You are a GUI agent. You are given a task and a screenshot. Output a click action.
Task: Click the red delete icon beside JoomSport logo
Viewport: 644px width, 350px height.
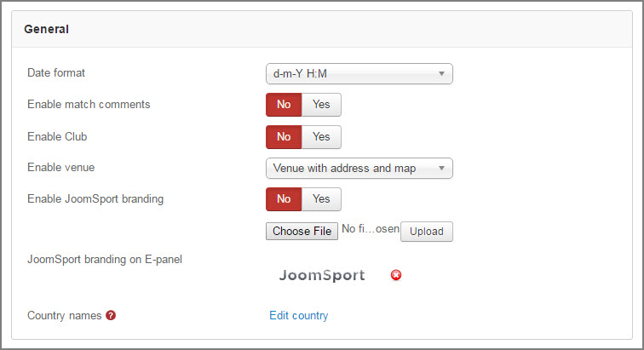(x=396, y=275)
